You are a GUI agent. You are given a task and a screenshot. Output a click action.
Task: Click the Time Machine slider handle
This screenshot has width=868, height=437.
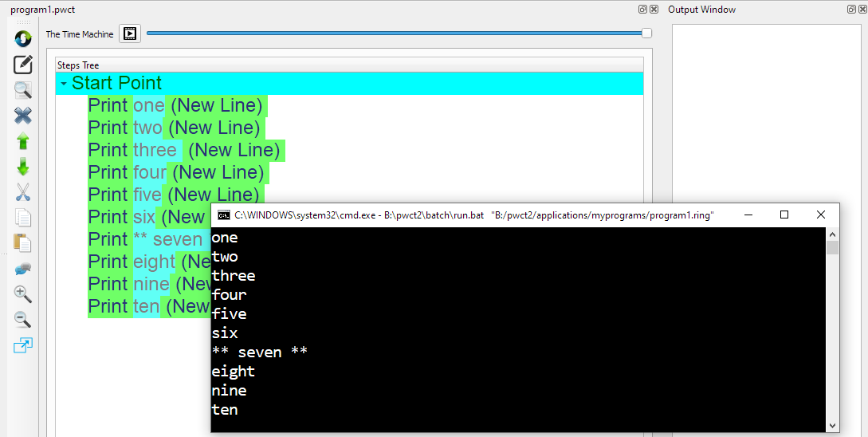[646, 33]
